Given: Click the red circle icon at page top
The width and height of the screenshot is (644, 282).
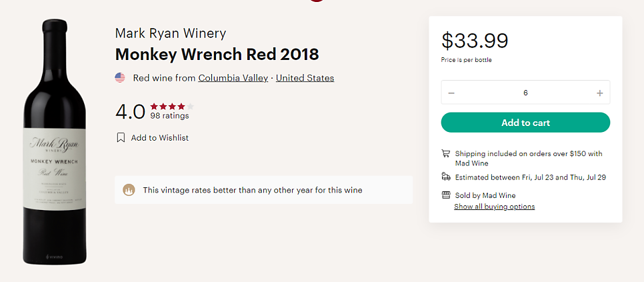Looking at the screenshot, I should 317,1.
